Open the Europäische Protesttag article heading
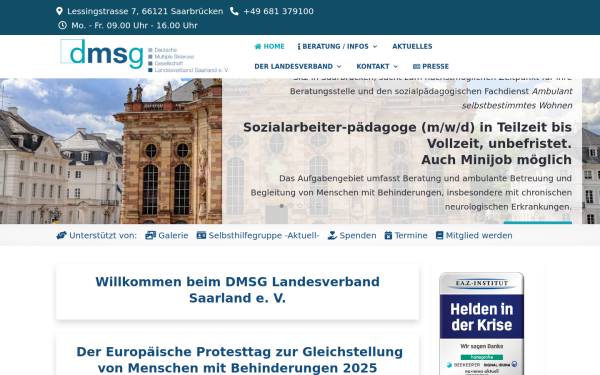600x375 pixels. (240, 359)
